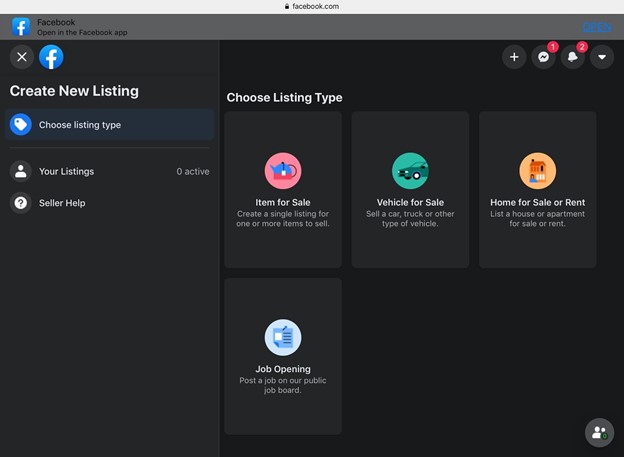This screenshot has height=457, width=624.
Task: Open the notifications bell
Action: (x=573, y=57)
